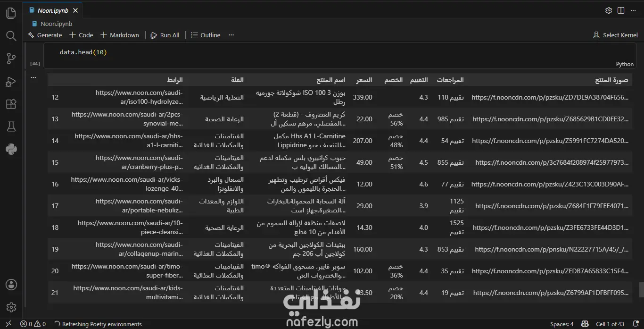Click rating 3.9 cell
The image size is (644, 329).
[423, 206]
